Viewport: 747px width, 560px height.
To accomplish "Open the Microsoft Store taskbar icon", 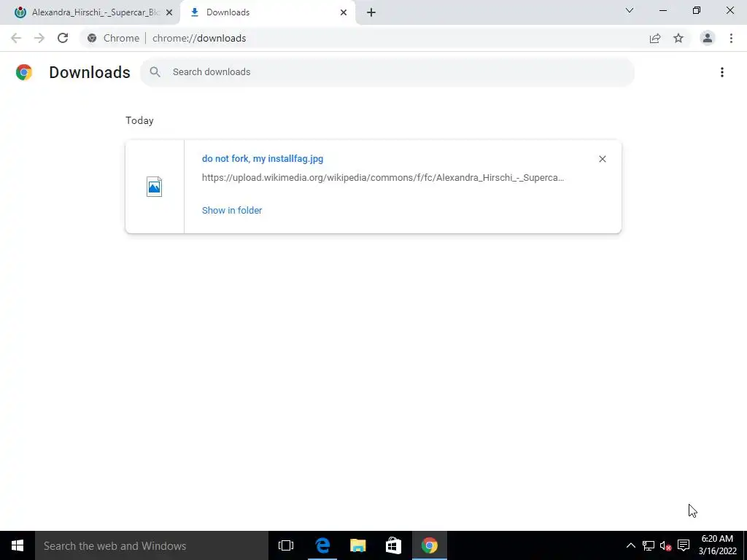I will (393, 545).
